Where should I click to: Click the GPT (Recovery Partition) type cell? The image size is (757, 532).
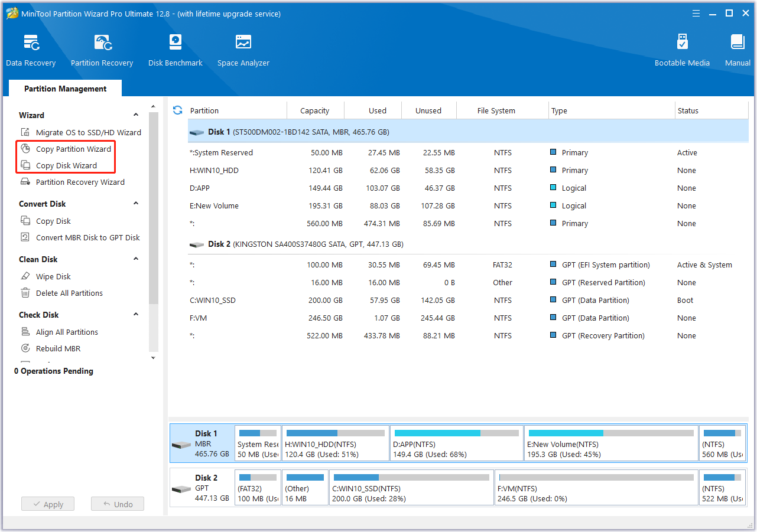(x=603, y=335)
